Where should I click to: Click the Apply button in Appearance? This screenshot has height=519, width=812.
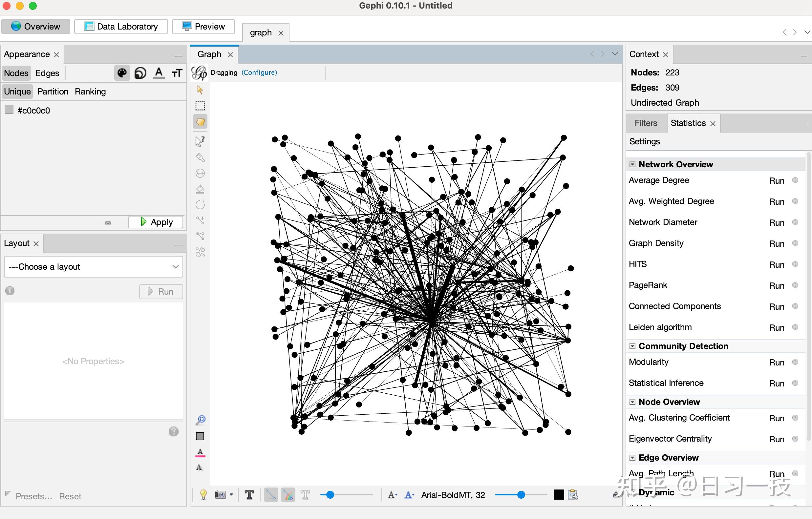pos(156,222)
